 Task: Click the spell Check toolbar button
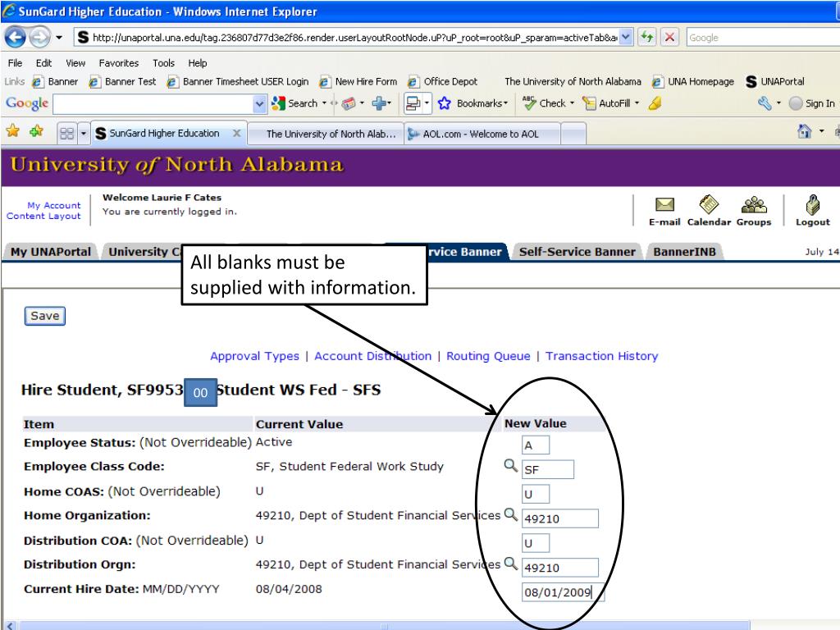[545, 103]
